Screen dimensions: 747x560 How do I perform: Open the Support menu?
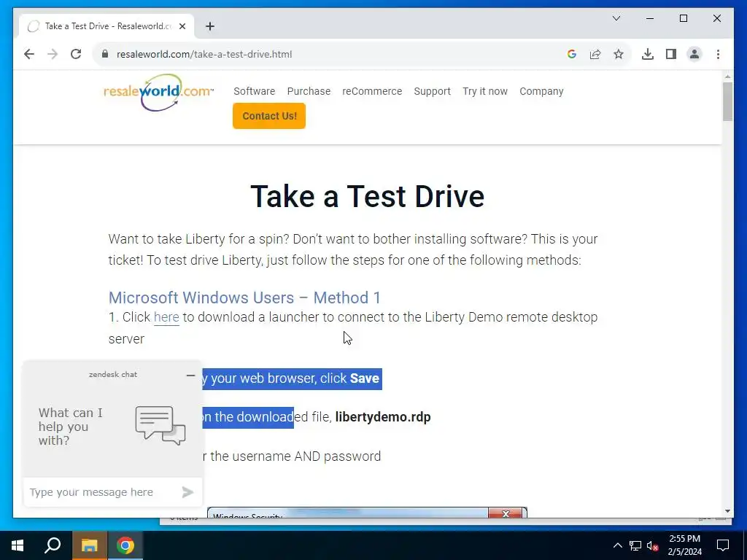[432, 91]
